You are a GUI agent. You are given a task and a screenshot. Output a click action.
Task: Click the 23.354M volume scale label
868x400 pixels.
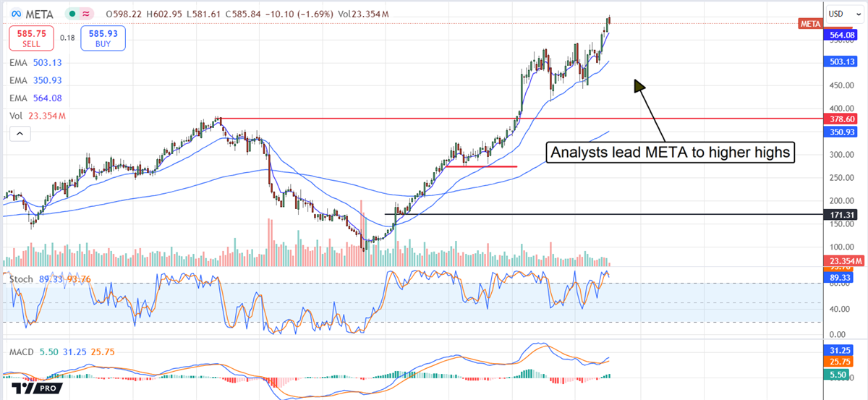click(845, 260)
